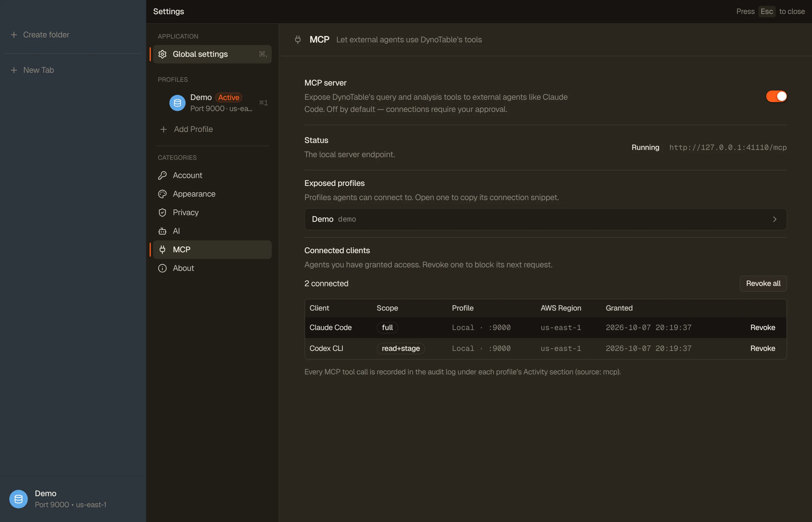
Task: Click the Connected clients heading
Action: (337, 251)
